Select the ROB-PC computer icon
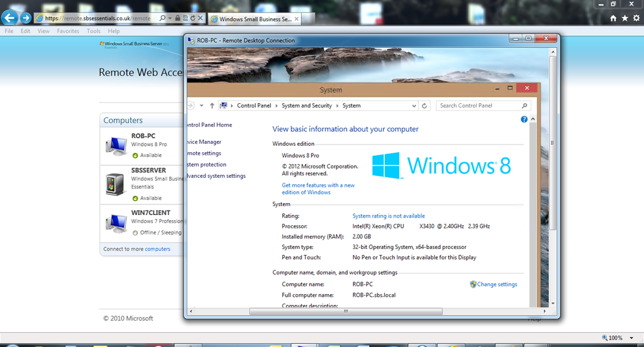The height and width of the screenshot is (347, 644). tap(116, 145)
